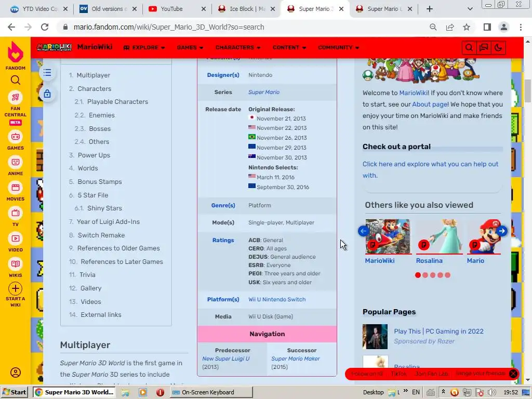Open Chrome profile avatar
This screenshot has height=399, width=532.
click(504, 27)
